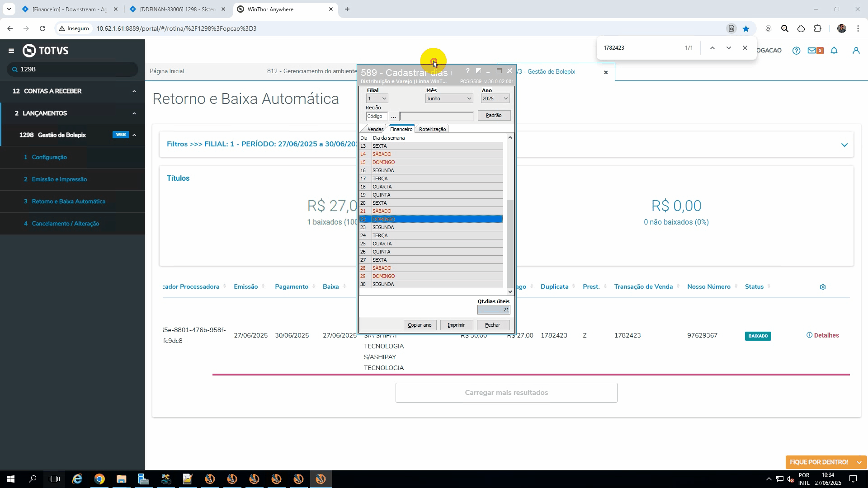Expand the Filtros panel chevron
Screen dimensions: 868x488
pyautogui.click(x=844, y=145)
